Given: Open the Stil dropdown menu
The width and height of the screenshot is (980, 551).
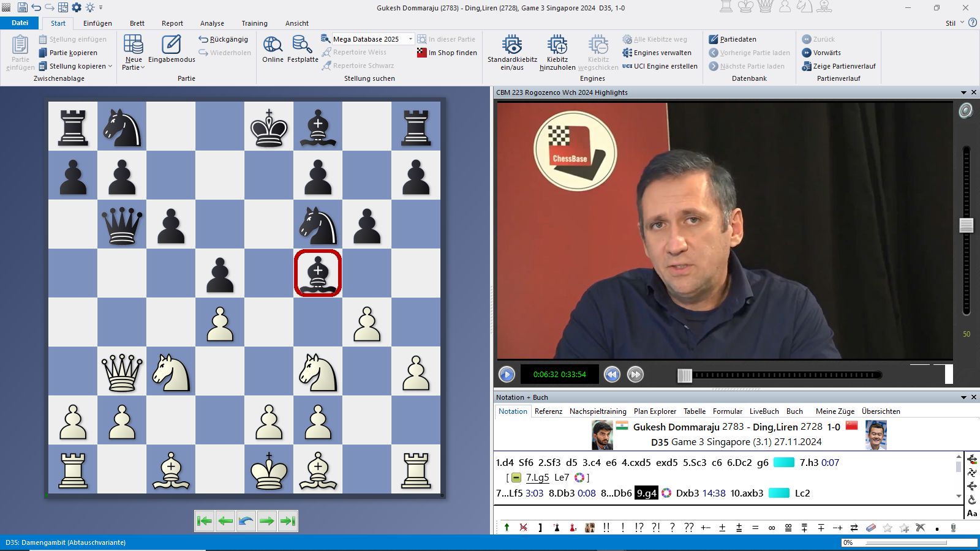Looking at the screenshot, I should pos(954,23).
